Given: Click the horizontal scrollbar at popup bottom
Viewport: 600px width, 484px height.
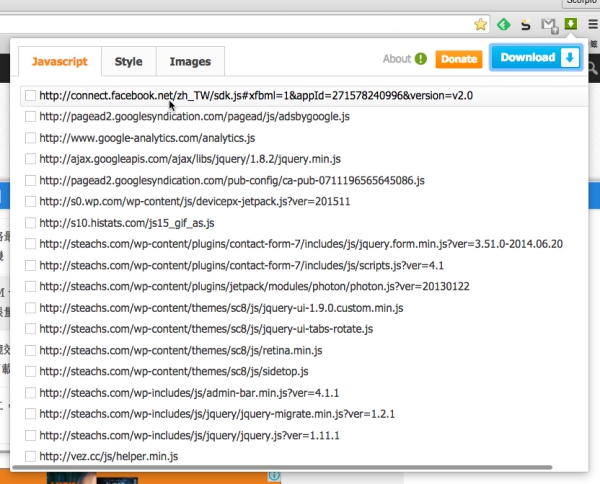Looking at the screenshot, I should [x=282, y=467].
